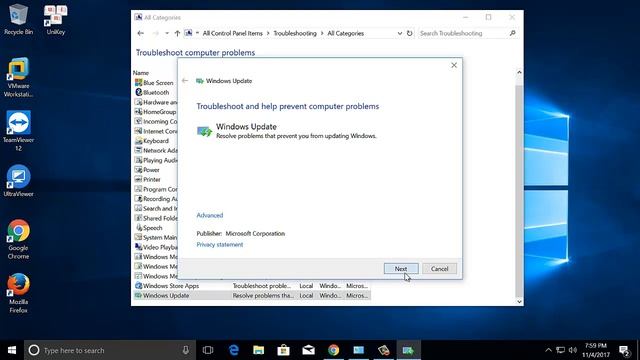The image size is (640, 360).
Task: Click the taskbar clock and date
Action: (596, 350)
